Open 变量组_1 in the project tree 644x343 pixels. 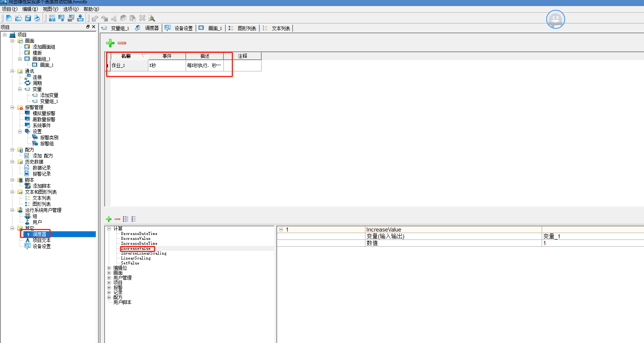[x=49, y=101]
